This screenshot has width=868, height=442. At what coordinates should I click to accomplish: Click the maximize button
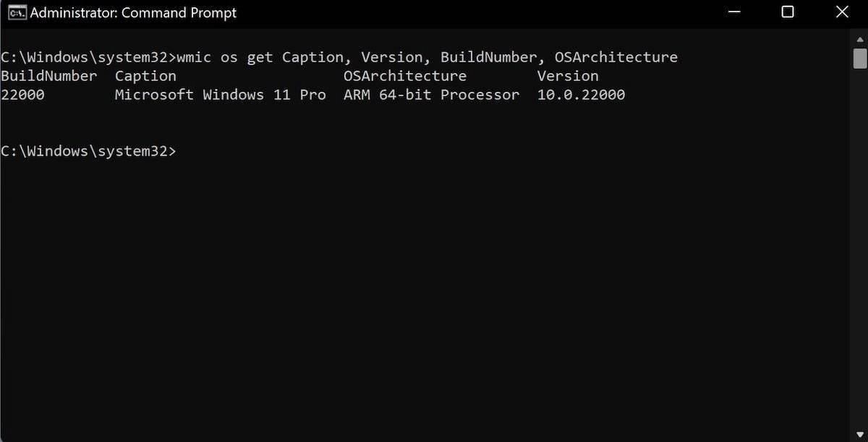tap(787, 12)
